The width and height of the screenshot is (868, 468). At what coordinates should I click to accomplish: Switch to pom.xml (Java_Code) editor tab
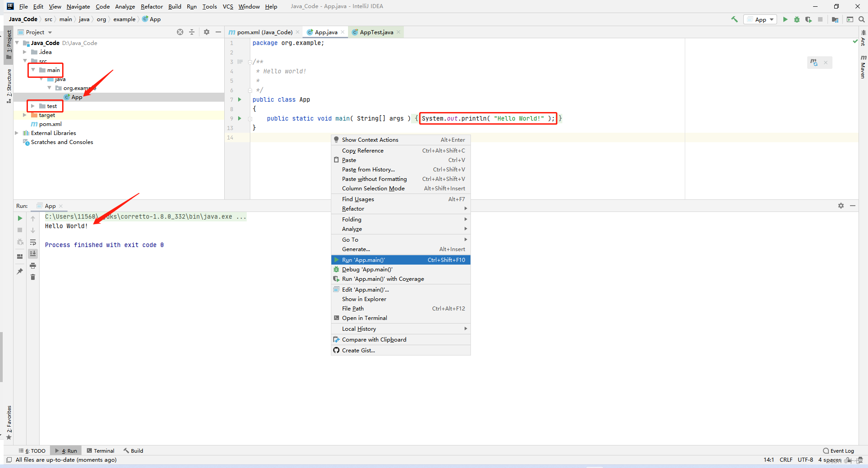265,32
